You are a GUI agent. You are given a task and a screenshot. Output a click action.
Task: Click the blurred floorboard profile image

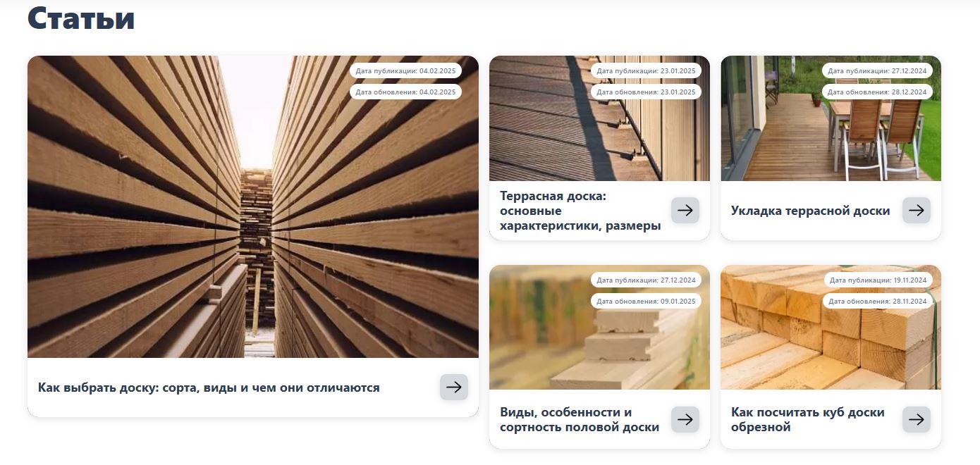599,328
